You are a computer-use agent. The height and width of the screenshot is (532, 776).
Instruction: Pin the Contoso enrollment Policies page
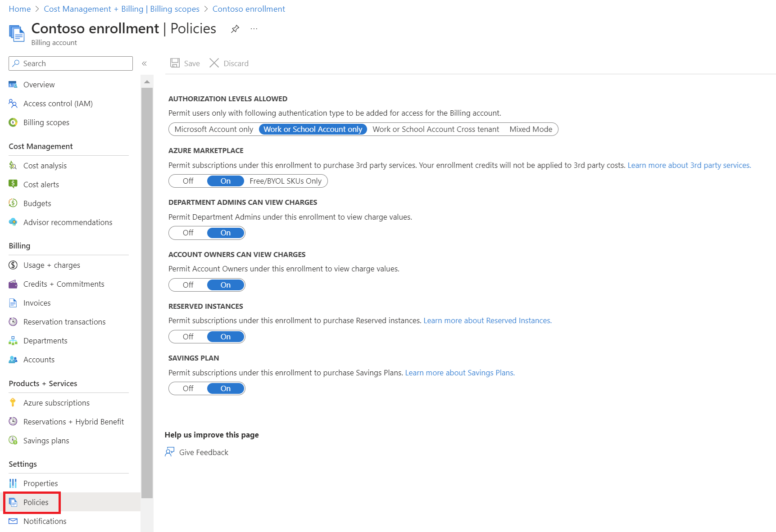(x=235, y=29)
